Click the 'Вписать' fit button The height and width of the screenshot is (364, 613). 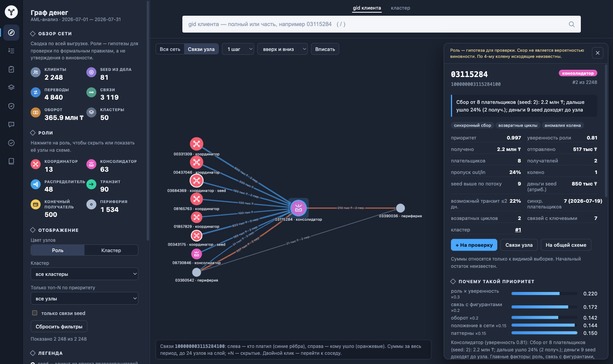click(325, 49)
